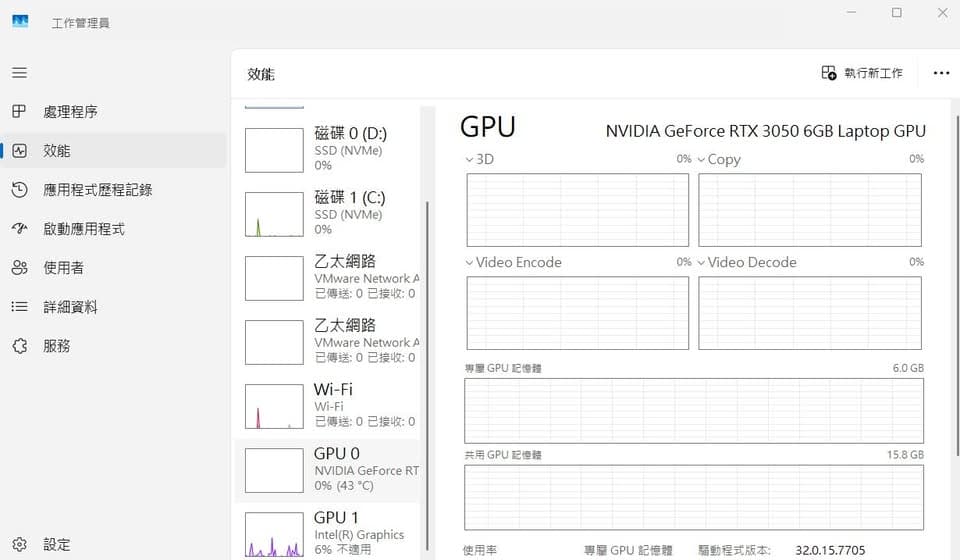Click 磁碟 0 (D:) mini graph thumbnail

[274, 150]
